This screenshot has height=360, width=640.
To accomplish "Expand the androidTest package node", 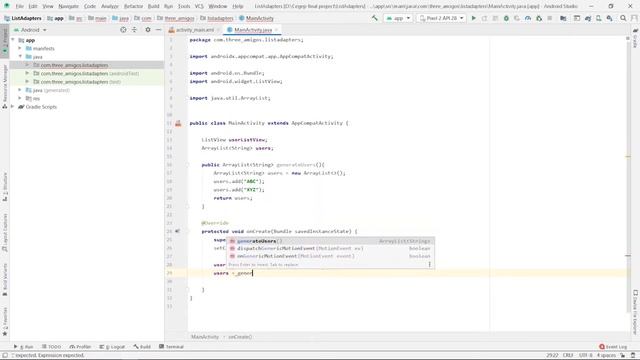I will coord(27,73).
